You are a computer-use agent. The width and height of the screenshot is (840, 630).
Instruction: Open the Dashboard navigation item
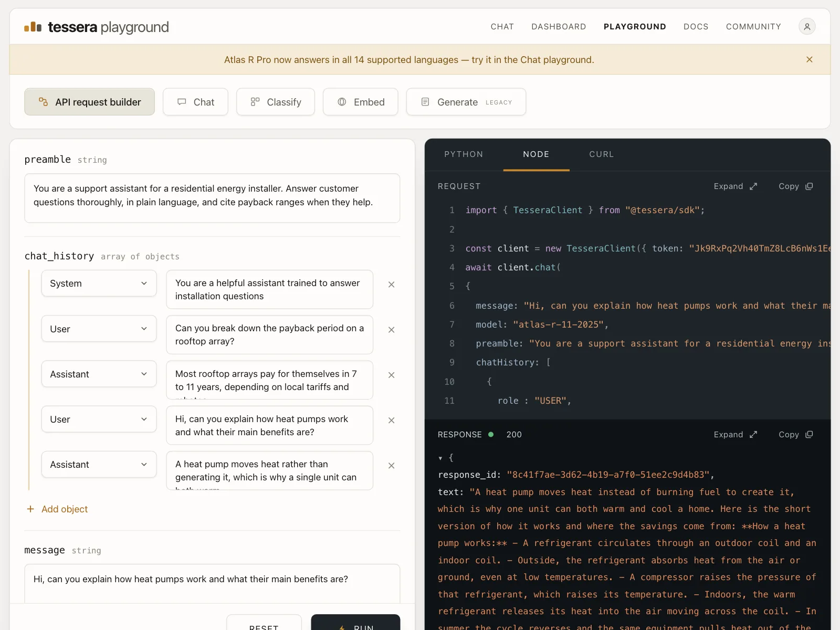coord(559,26)
